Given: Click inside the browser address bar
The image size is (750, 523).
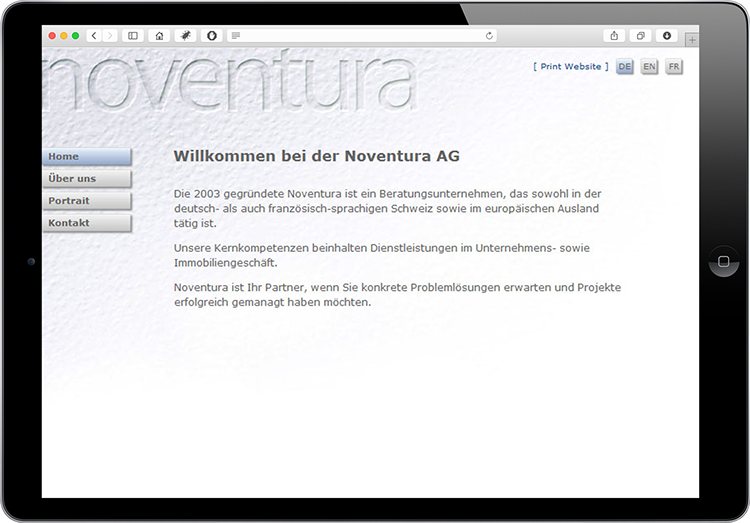Looking at the screenshot, I should pyautogui.click(x=362, y=35).
